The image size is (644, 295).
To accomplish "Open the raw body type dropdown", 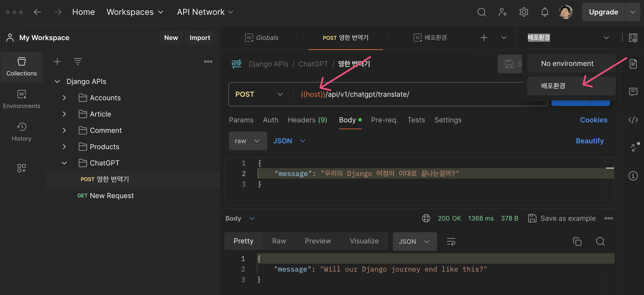I will click(247, 141).
